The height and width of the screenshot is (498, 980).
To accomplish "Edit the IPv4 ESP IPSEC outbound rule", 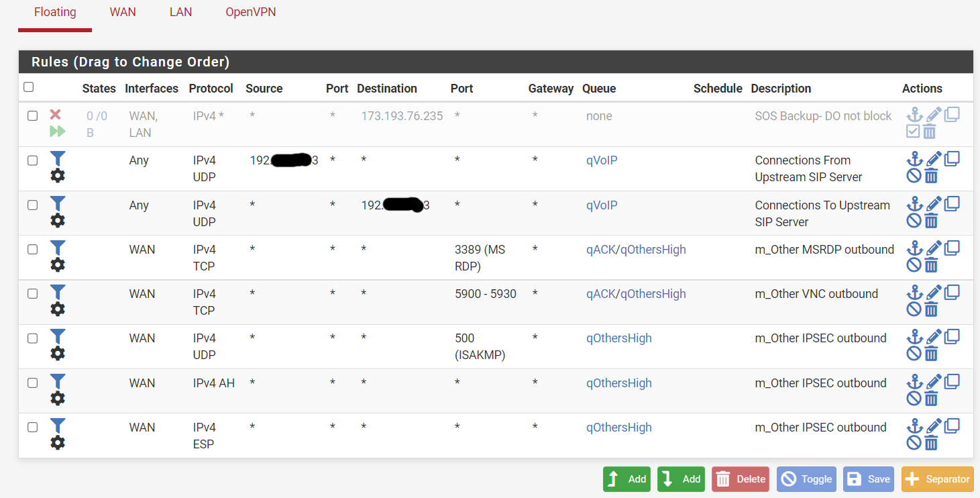I will [x=934, y=426].
